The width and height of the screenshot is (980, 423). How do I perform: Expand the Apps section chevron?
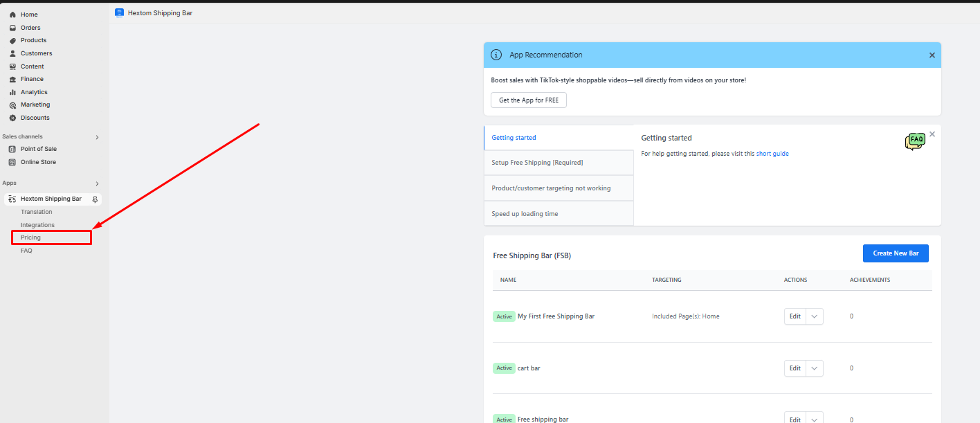pos(97,183)
